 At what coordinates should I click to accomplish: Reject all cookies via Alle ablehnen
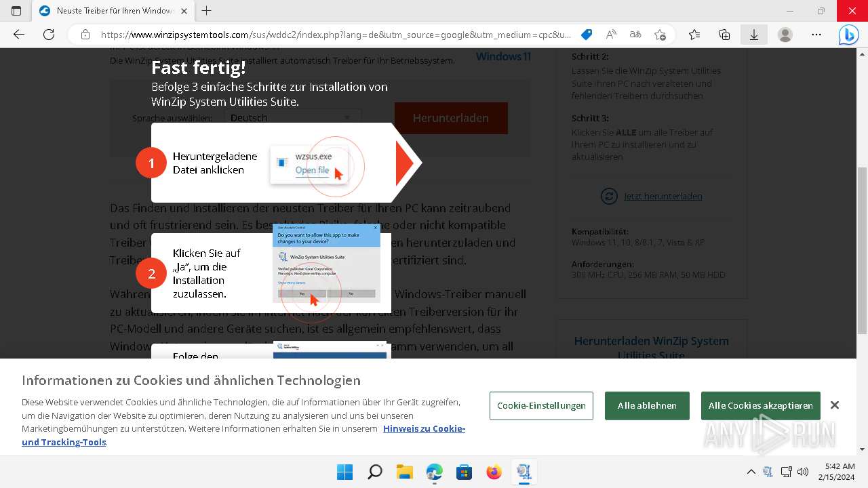click(x=647, y=406)
